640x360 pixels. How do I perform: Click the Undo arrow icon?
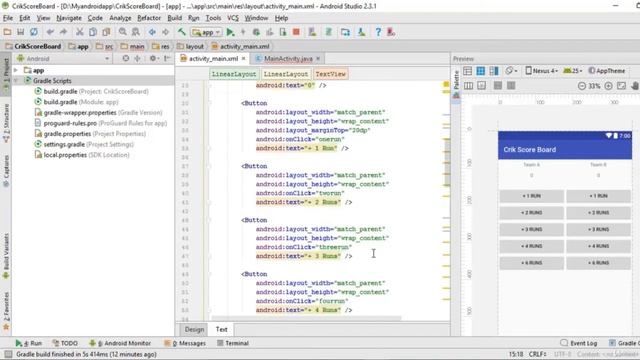[50, 32]
